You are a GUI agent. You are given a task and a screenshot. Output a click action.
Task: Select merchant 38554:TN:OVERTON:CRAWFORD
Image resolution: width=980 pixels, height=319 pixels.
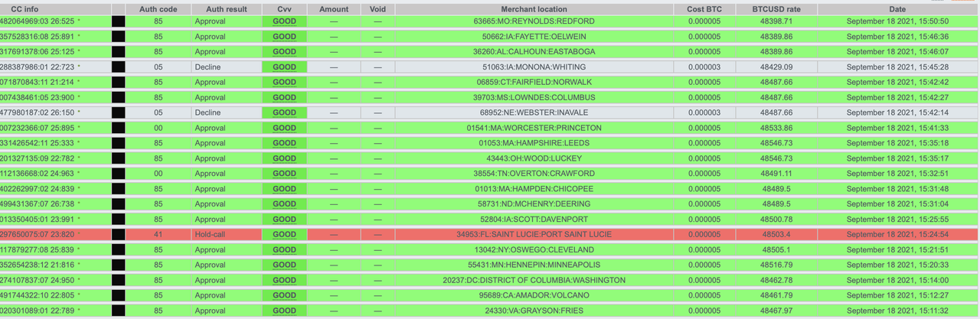coord(534,174)
